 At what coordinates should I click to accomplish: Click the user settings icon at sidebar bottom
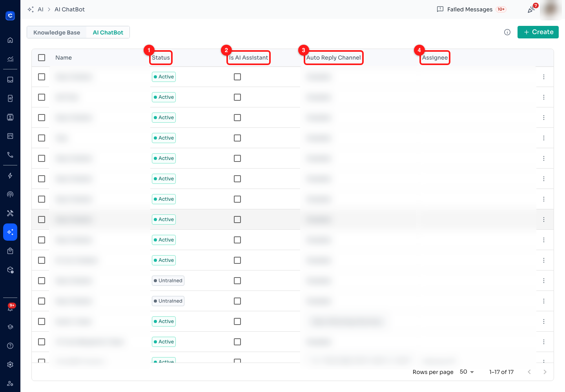click(10, 383)
